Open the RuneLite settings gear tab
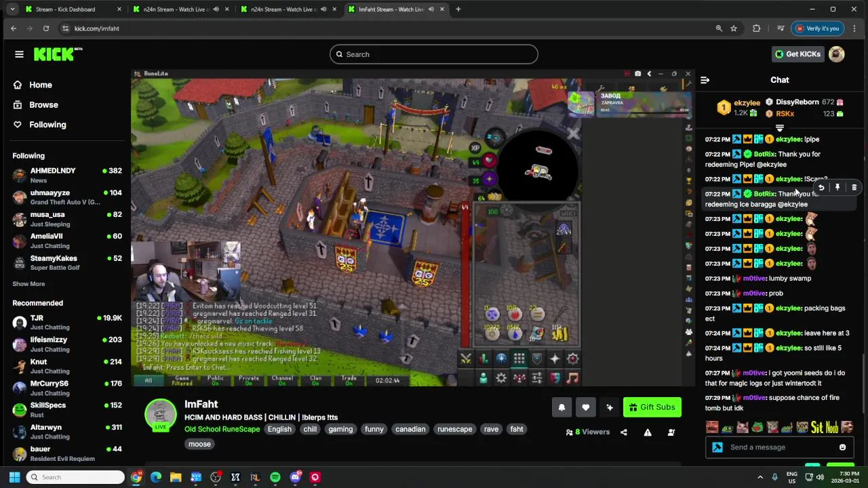Image resolution: width=868 pixels, height=488 pixels. 501,378
